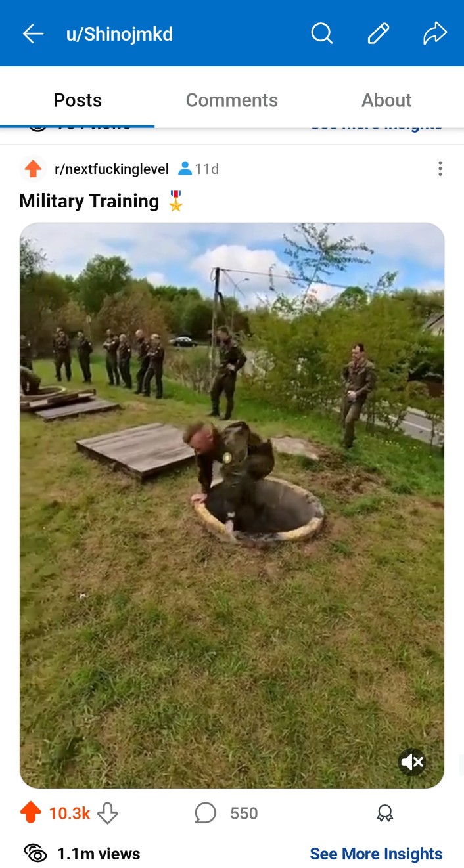The width and height of the screenshot is (464, 868).
Task: Share the profile via the arrow icon
Action: 435,33
